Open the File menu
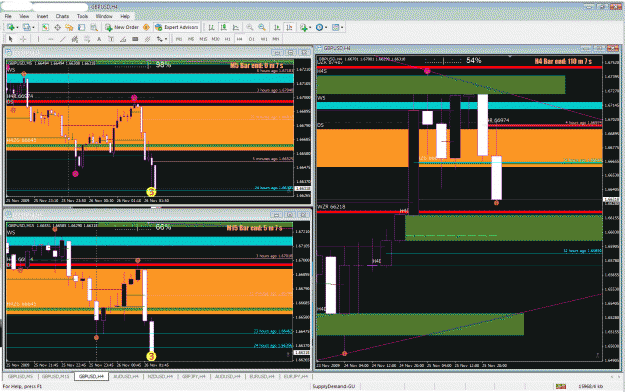This screenshot has width=625, height=392. coord(8,16)
